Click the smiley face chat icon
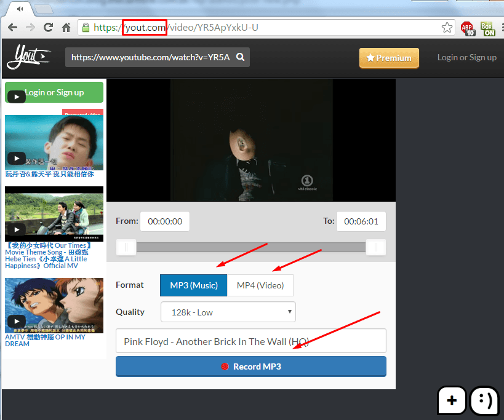The width and height of the screenshot is (504, 420). coord(485,400)
